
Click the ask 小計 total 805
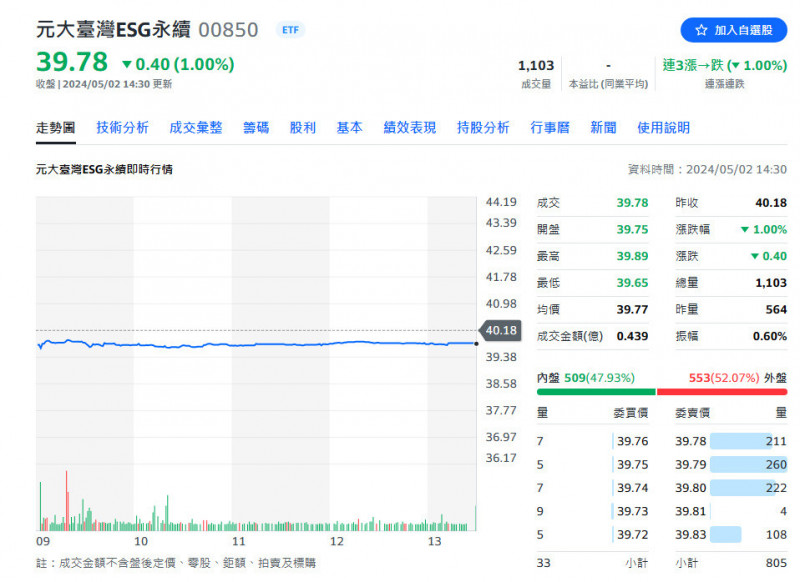[x=776, y=563]
